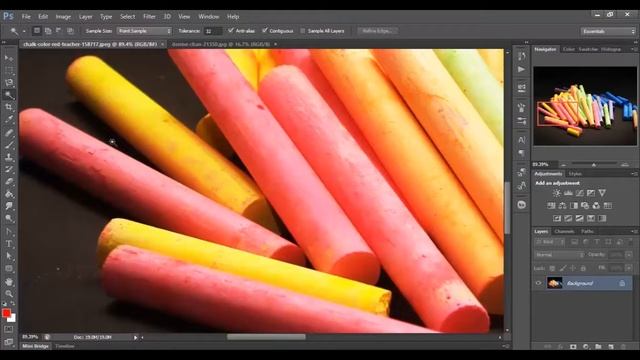Open the Essentials workspace dropdown
The height and width of the screenshot is (360, 640).
pyautogui.click(x=608, y=31)
